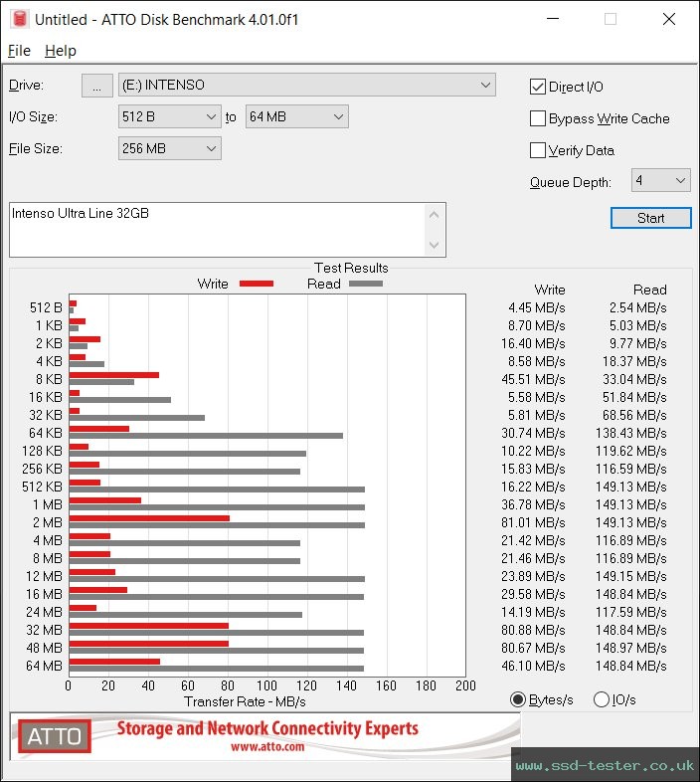Close the ATTO Disk Benchmark window
The width and height of the screenshot is (700, 782).
point(668,19)
